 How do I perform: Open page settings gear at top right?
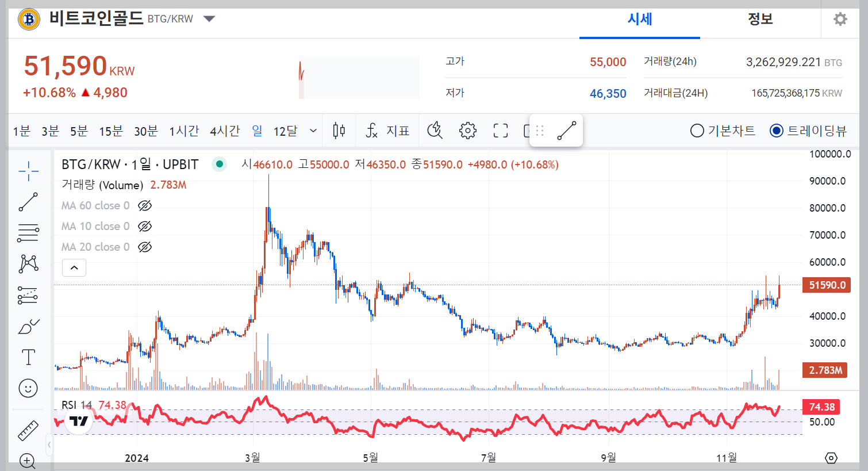coord(840,19)
